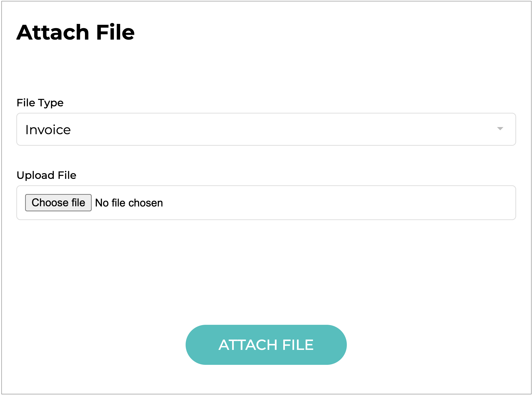
Task: Open the File Type dropdown showing Invoice
Action: click(266, 129)
